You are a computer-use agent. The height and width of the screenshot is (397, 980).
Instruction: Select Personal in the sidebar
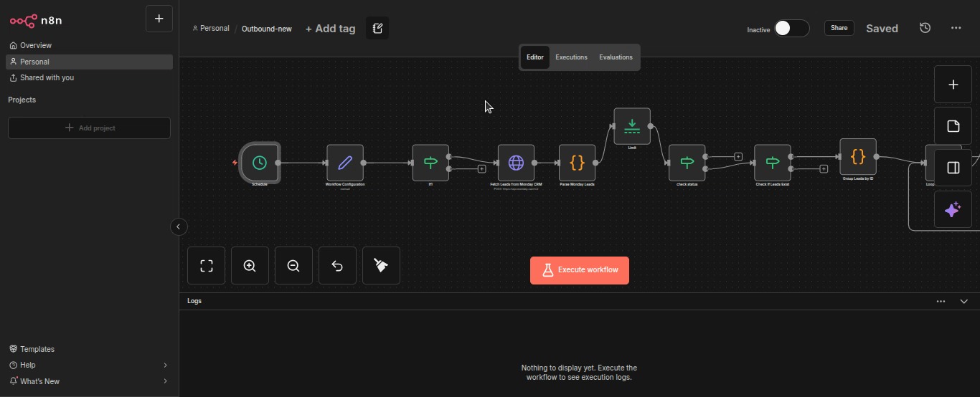89,62
